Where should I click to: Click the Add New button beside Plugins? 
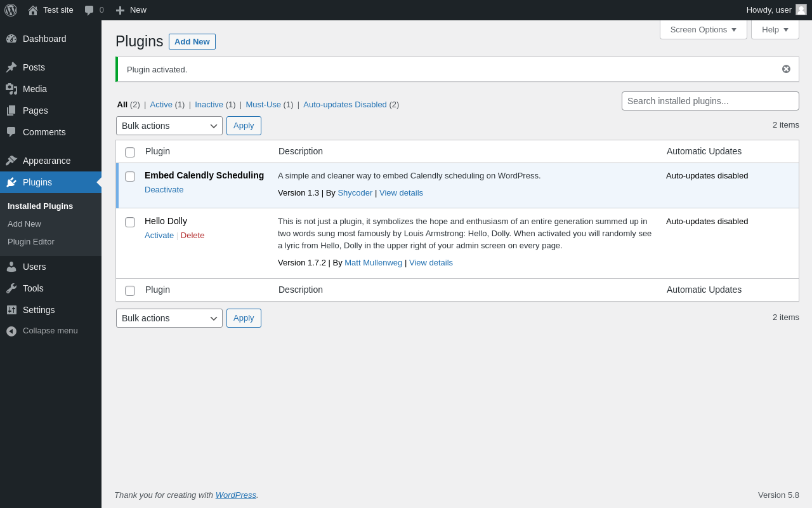click(192, 41)
